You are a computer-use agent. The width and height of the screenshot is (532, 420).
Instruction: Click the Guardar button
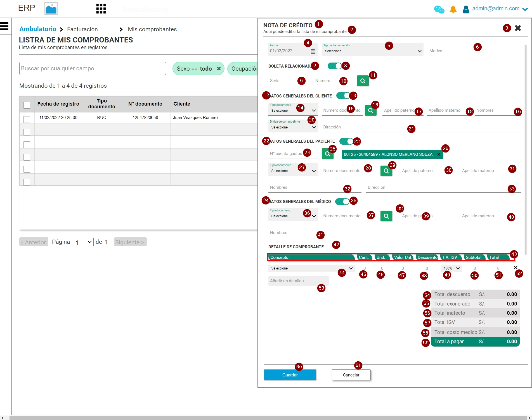[x=290, y=375]
